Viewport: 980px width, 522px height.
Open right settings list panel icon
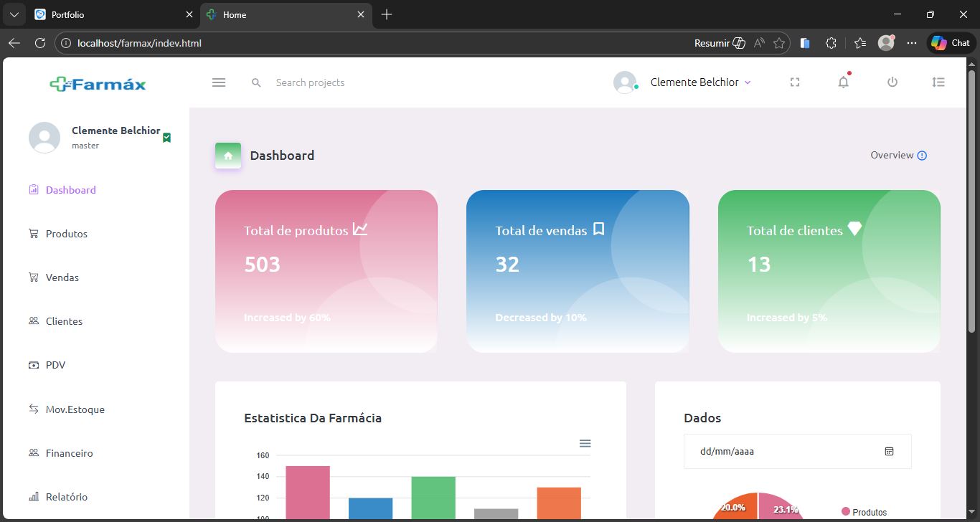coord(938,82)
